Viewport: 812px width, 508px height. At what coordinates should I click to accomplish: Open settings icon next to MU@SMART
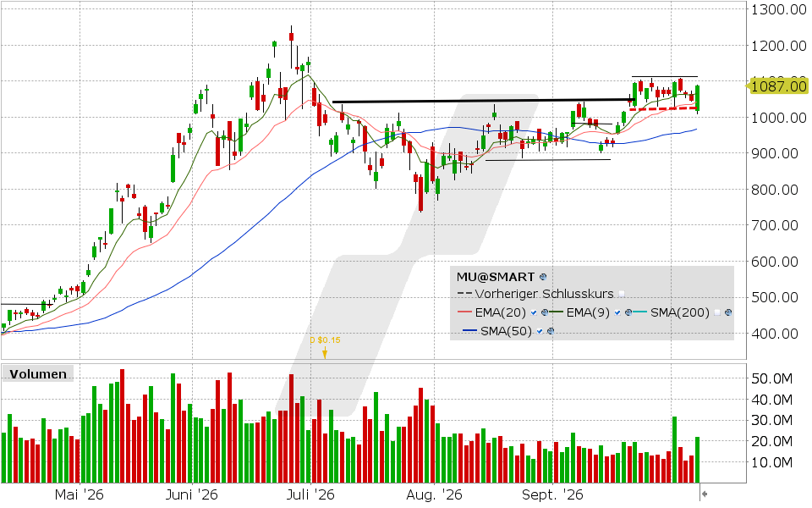[x=543, y=277]
